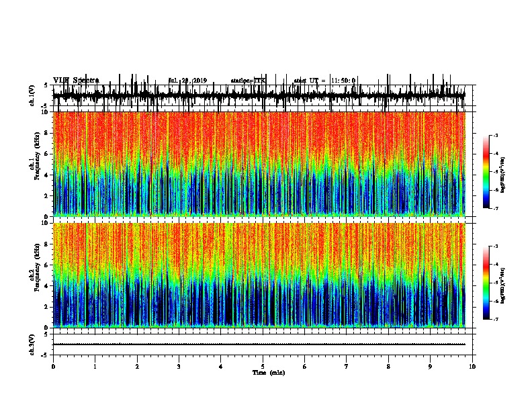Screen dimensions: 532x411
Task: Click the ch.2 color bar '-3' label
Action: pyautogui.click(x=495, y=246)
